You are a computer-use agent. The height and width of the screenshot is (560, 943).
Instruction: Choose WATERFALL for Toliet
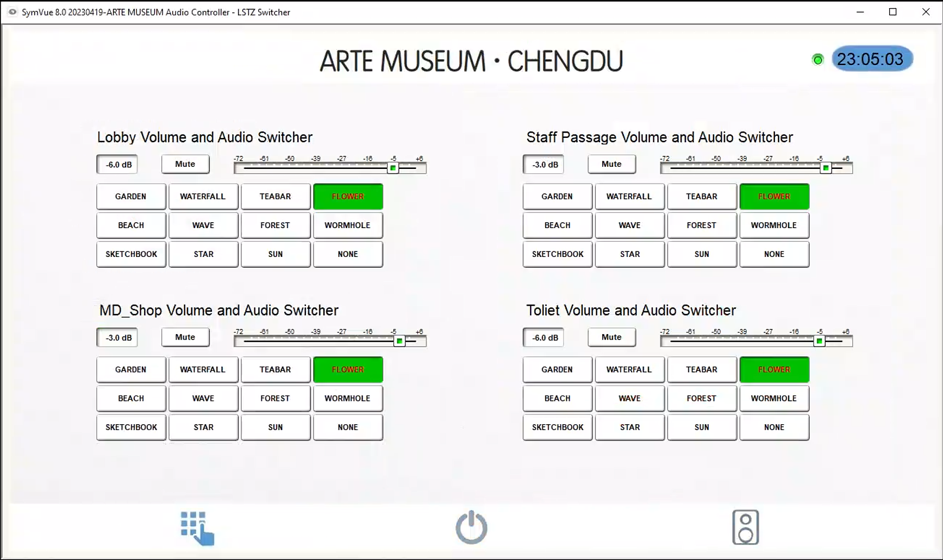click(x=629, y=370)
